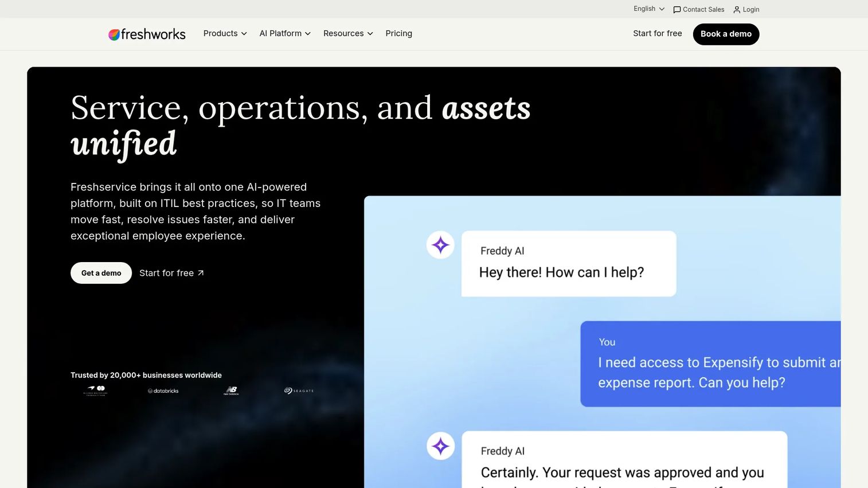Click the McLaren Mastercard team logo
Viewport: 868px width, 488px height.
tap(96, 391)
